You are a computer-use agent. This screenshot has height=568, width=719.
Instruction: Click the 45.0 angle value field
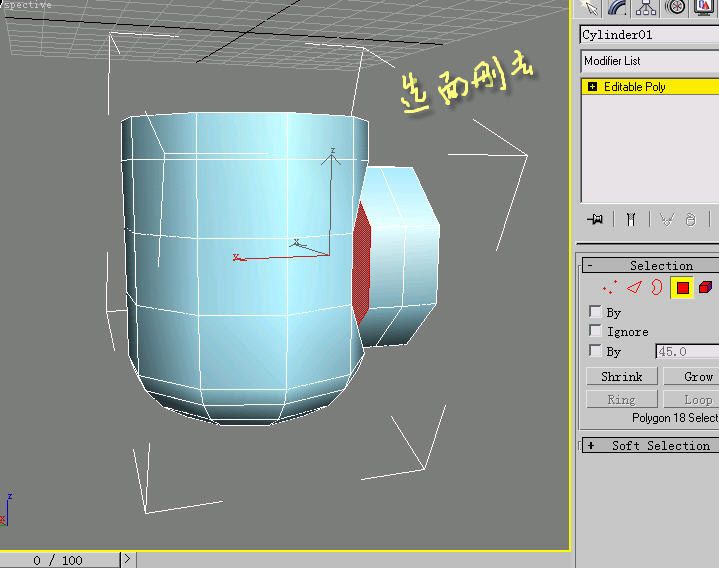(x=687, y=352)
